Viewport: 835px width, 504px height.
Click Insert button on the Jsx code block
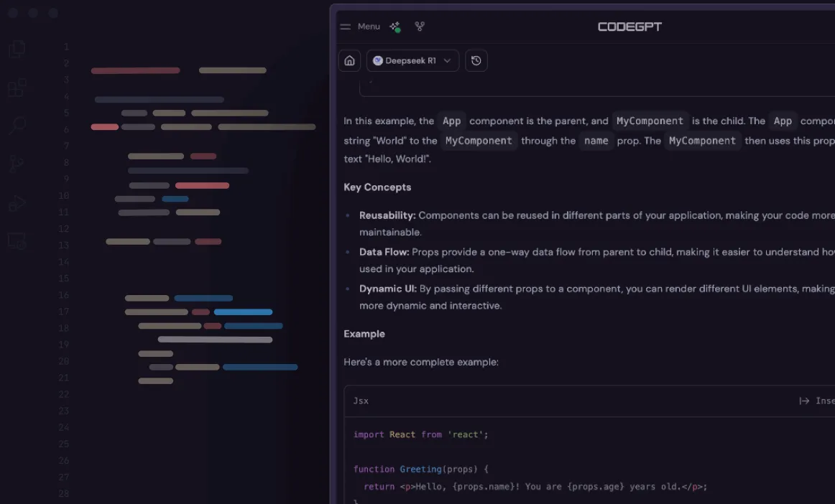point(817,401)
